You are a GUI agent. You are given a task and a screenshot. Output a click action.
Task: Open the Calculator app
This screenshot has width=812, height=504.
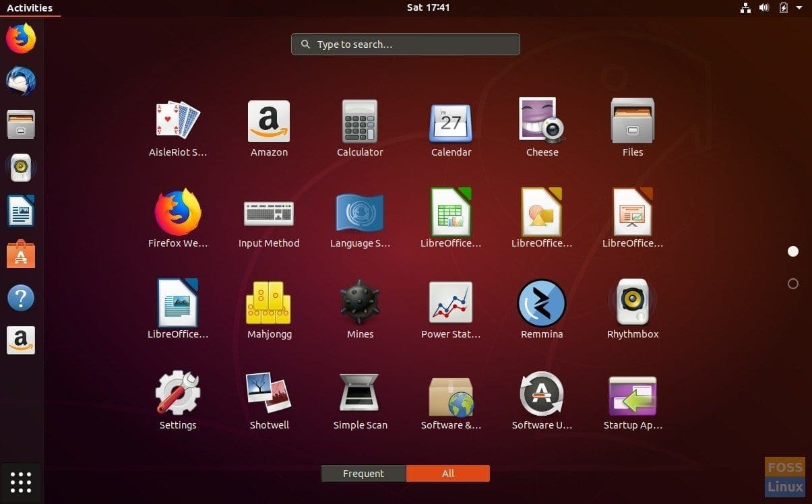(x=360, y=121)
